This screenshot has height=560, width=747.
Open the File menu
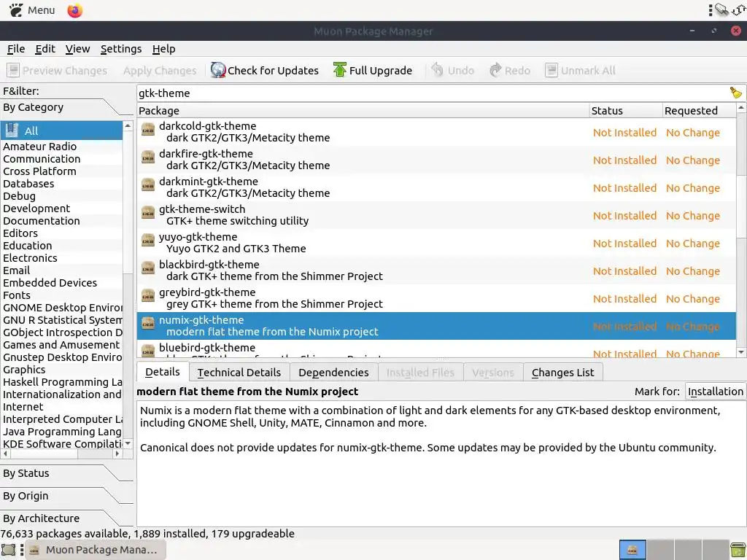click(x=16, y=49)
